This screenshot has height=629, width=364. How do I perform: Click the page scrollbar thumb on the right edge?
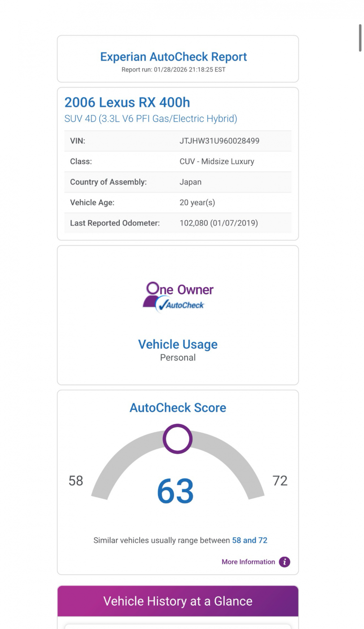click(360, 44)
